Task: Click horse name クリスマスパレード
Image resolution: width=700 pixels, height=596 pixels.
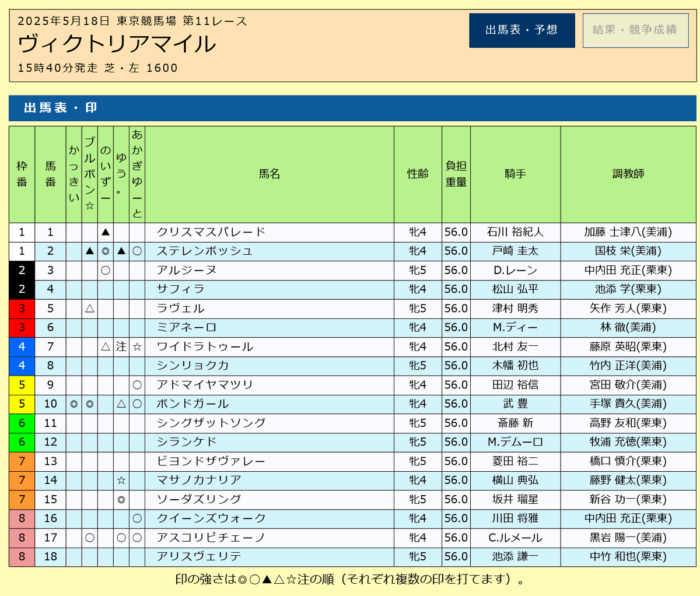Action: [x=211, y=232]
